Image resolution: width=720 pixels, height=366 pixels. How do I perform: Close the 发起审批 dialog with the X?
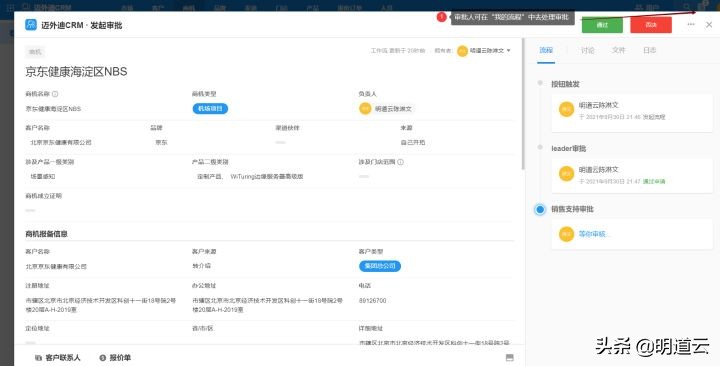pyautogui.click(x=709, y=25)
